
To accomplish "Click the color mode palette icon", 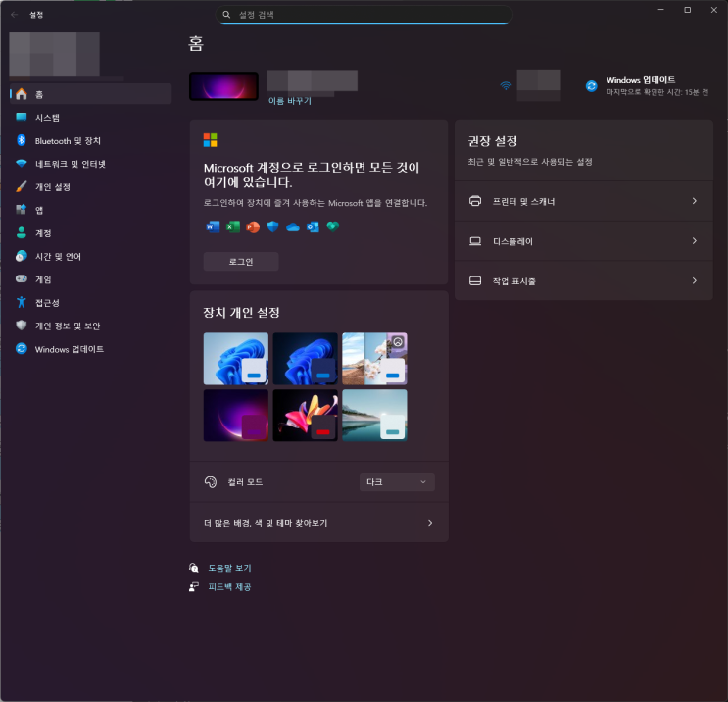I will point(211,481).
